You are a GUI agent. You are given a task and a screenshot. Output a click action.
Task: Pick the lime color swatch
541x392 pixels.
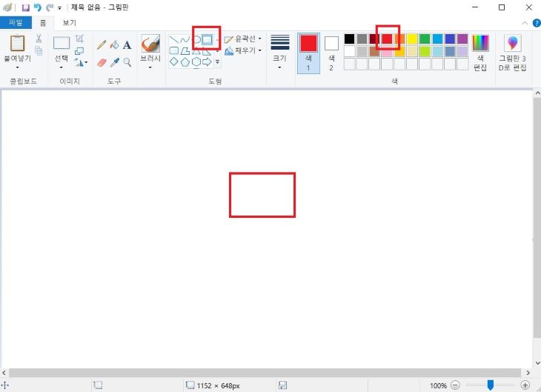point(425,51)
